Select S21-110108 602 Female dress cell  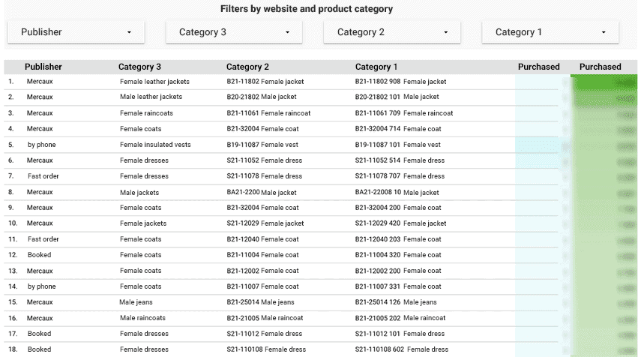401,349
